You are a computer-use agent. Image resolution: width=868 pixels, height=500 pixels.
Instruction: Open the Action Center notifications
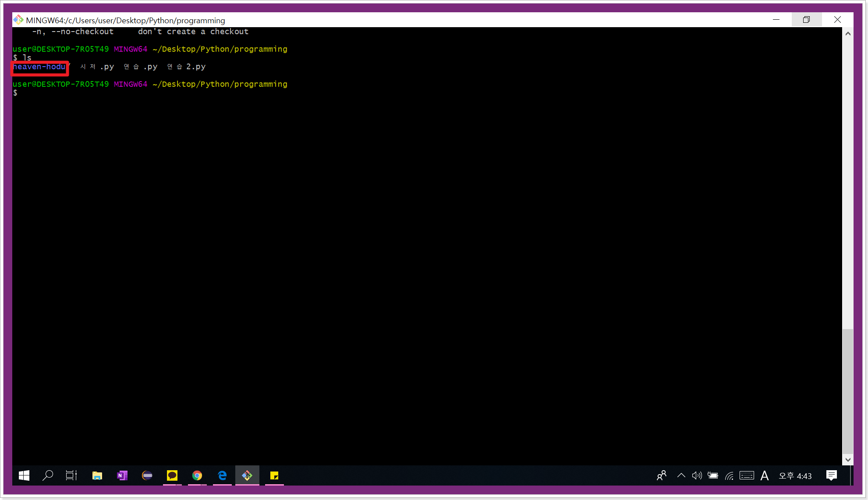click(831, 475)
